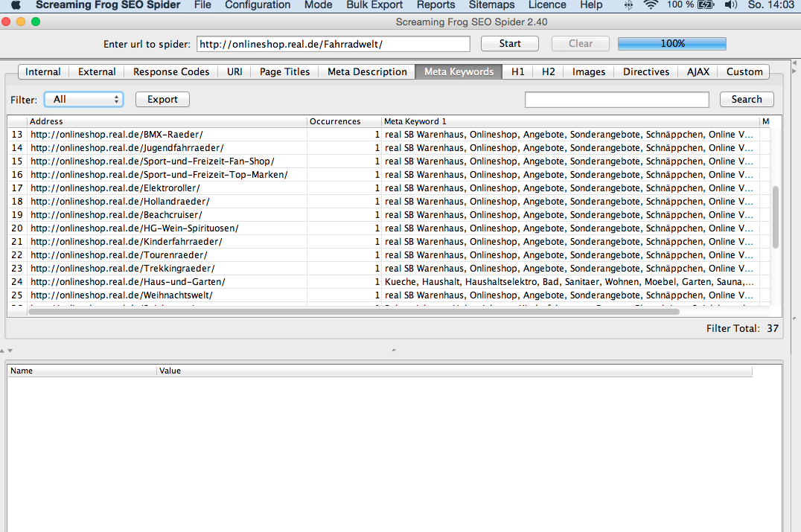The width and height of the screenshot is (801, 532).
Task: Switch to the Internal tab
Action: [43, 72]
